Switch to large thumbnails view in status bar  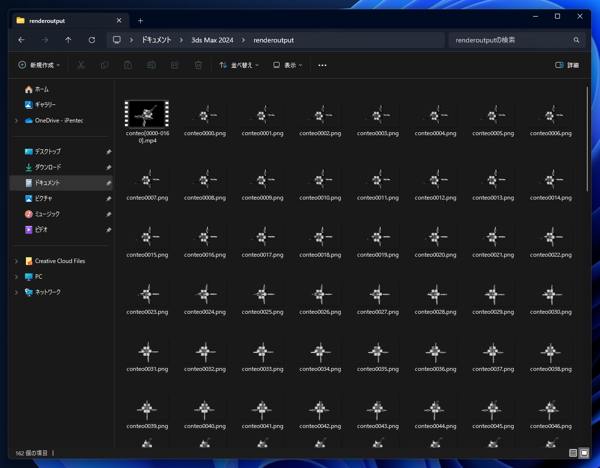coord(584,453)
